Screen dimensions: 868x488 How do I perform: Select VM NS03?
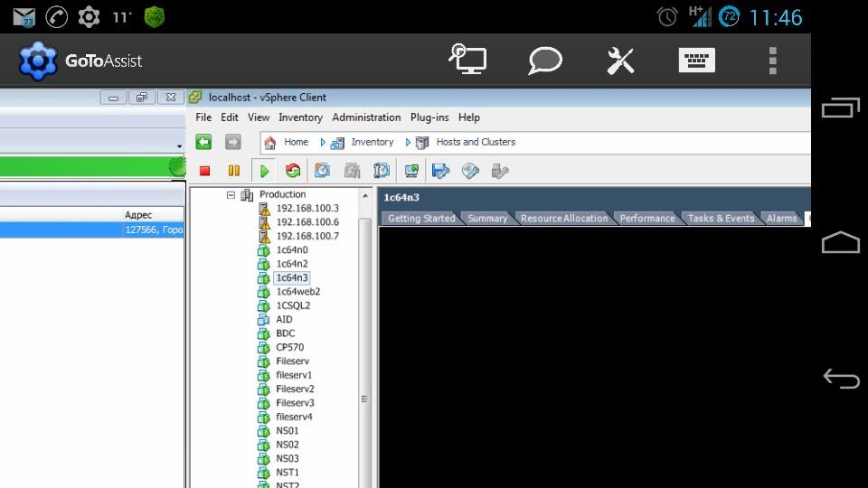point(288,458)
